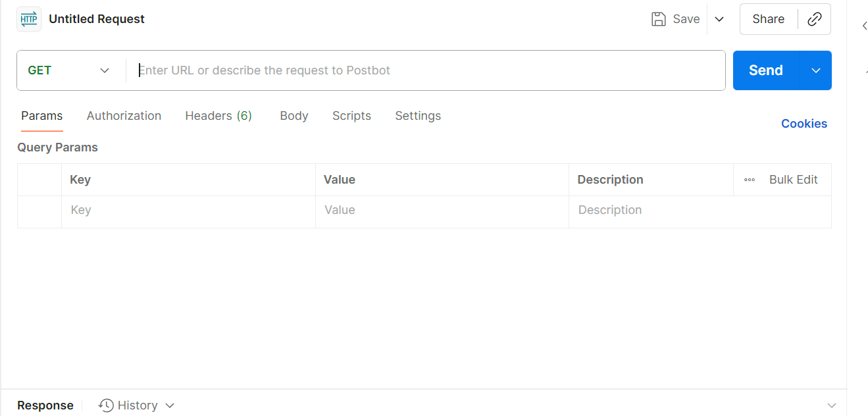This screenshot has height=416, width=868.
Task: Expand the Save options dropdown arrow
Action: [x=719, y=19]
